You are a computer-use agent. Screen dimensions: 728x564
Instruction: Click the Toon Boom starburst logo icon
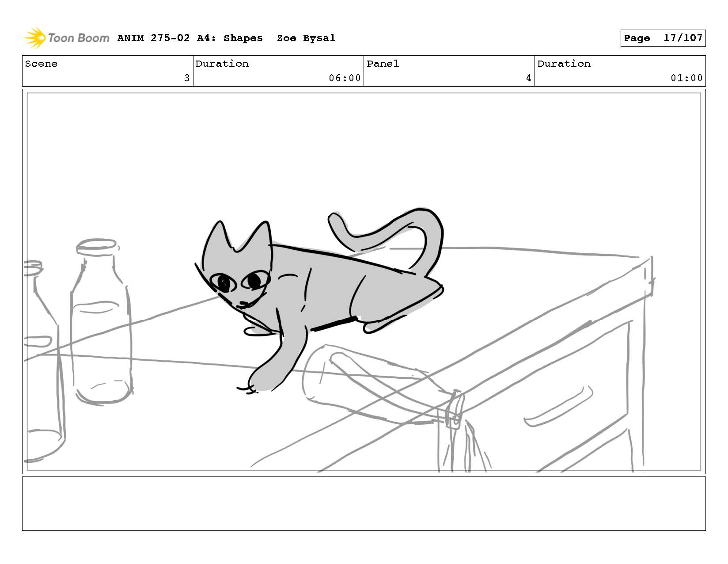[34, 38]
